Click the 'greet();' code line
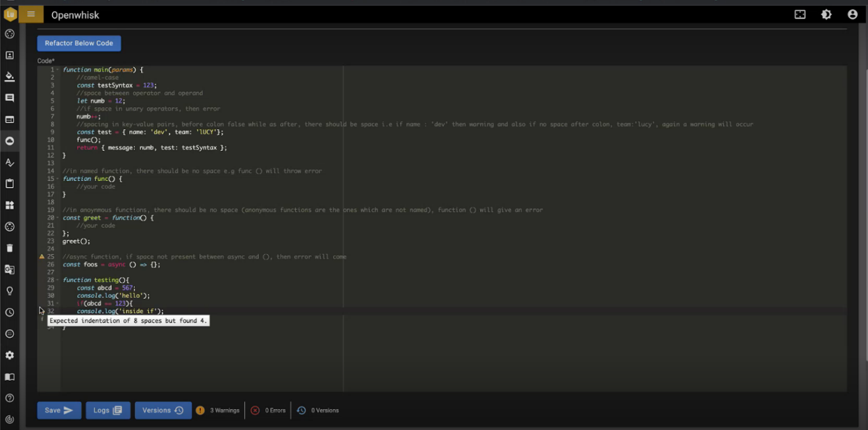Screen dimensions: 868x430 [76, 241]
